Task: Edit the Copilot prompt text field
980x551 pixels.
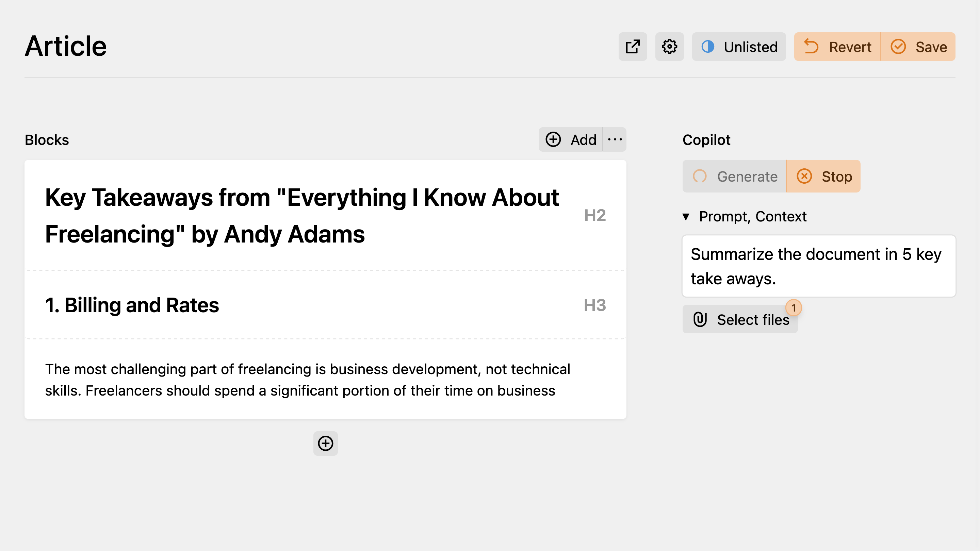Action: (x=819, y=266)
